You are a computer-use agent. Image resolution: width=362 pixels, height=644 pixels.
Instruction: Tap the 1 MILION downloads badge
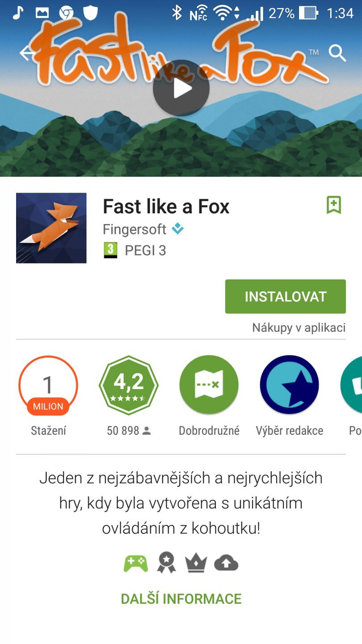pos(48,385)
